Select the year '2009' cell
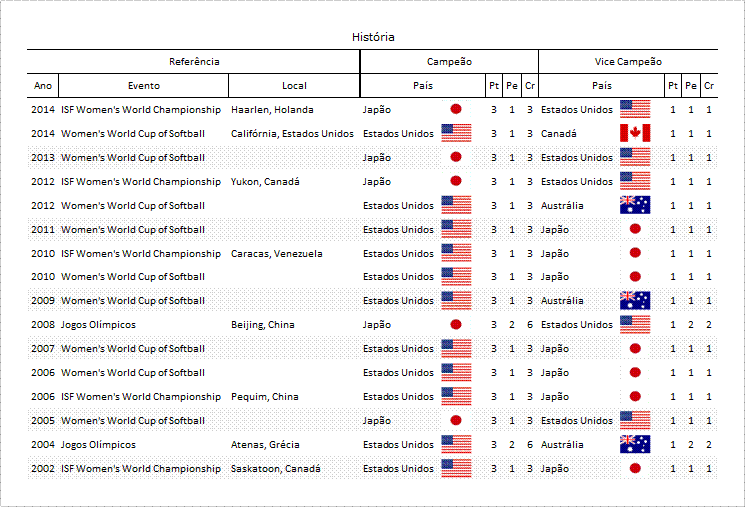Viewport: 746px width, 507px height. (x=43, y=301)
